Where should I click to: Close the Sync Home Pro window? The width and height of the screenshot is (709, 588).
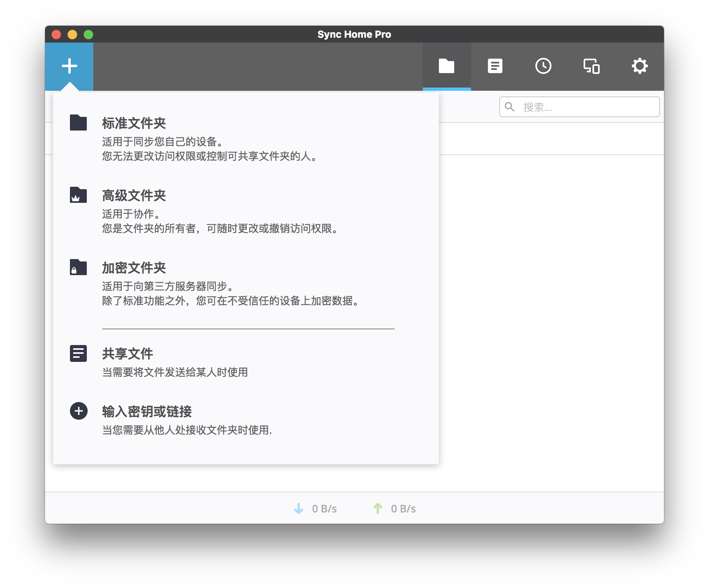click(x=56, y=35)
